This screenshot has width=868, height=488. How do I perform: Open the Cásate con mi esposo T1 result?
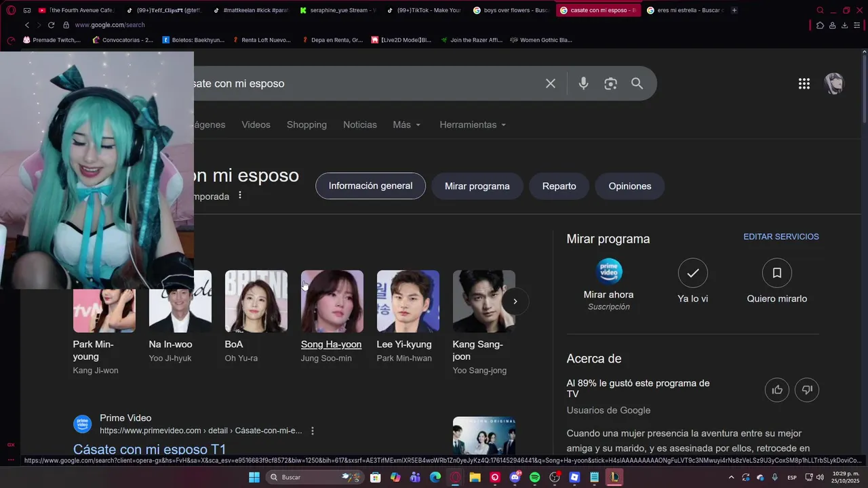pos(149,449)
